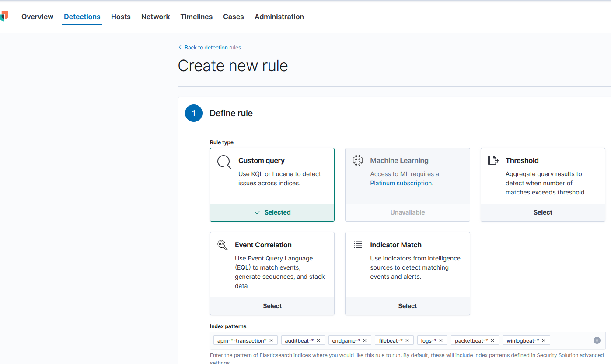This screenshot has width=611, height=364.
Task: Click the green checkmark on Custom query
Action: [258, 212]
